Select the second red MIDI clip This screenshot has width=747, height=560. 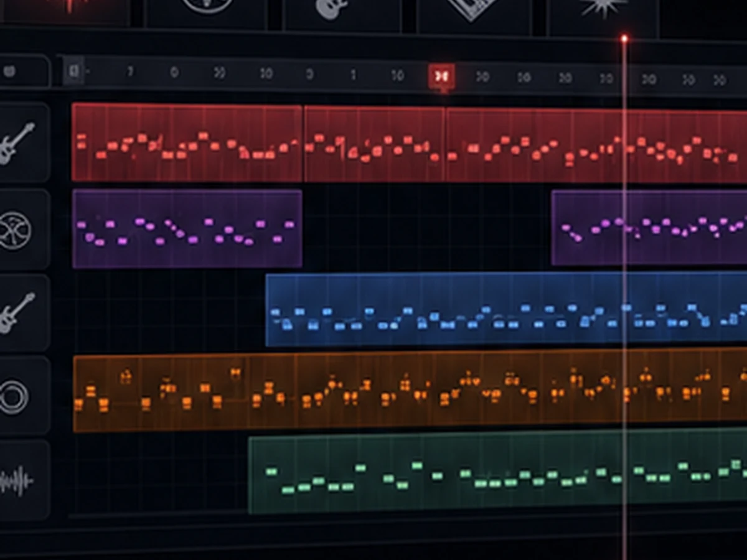tap(375, 144)
